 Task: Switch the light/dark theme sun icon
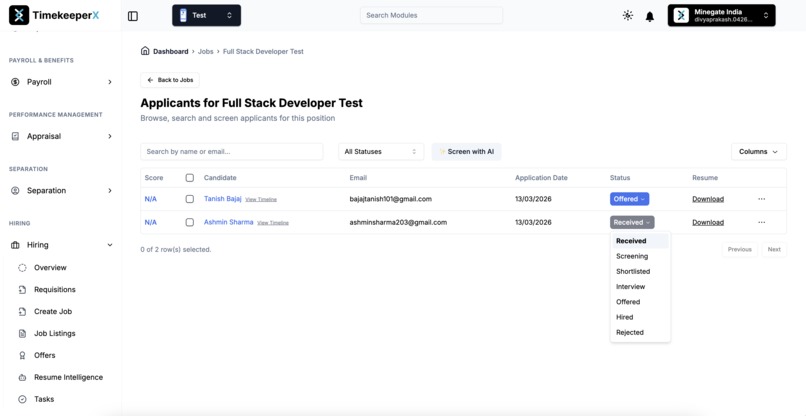point(628,15)
